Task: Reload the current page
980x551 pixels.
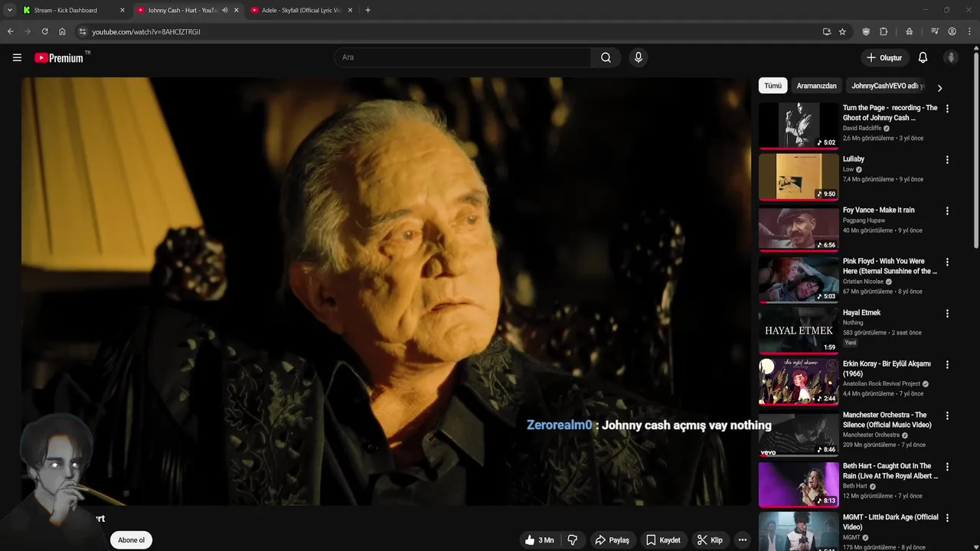Action: coord(44,31)
